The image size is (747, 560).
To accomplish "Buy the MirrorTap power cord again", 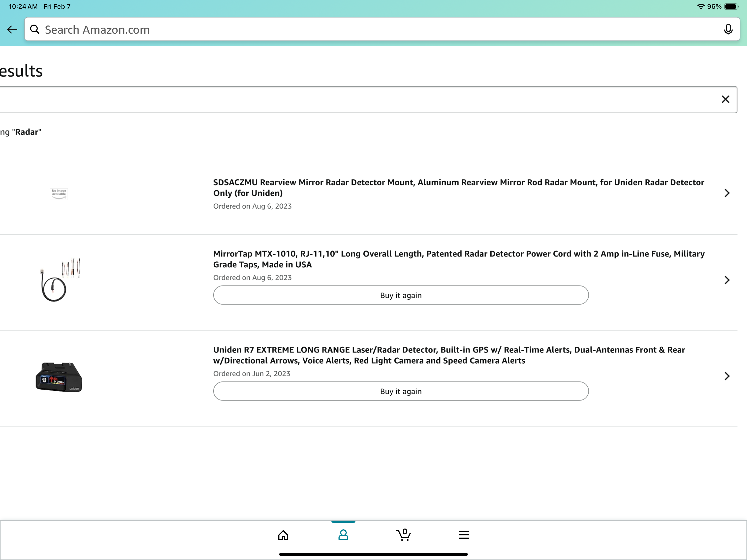I will (401, 295).
